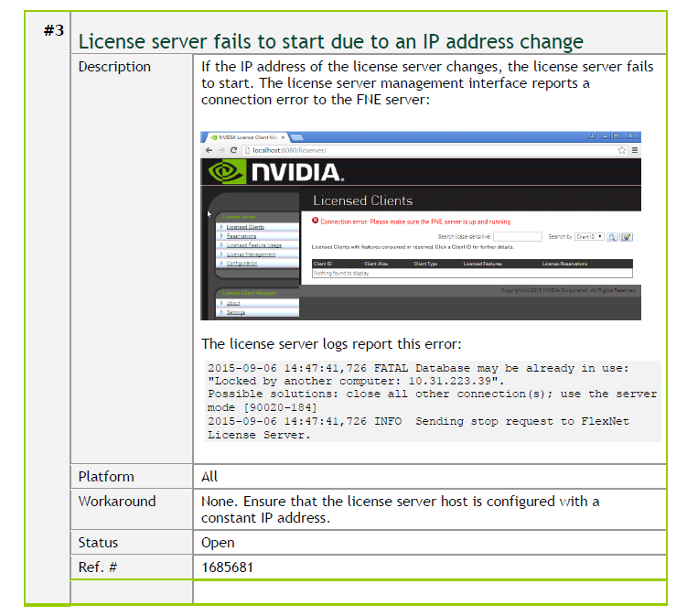The height and width of the screenshot is (616, 687).
Task: Click the browser forward arrow
Action: tap(221, 150)
